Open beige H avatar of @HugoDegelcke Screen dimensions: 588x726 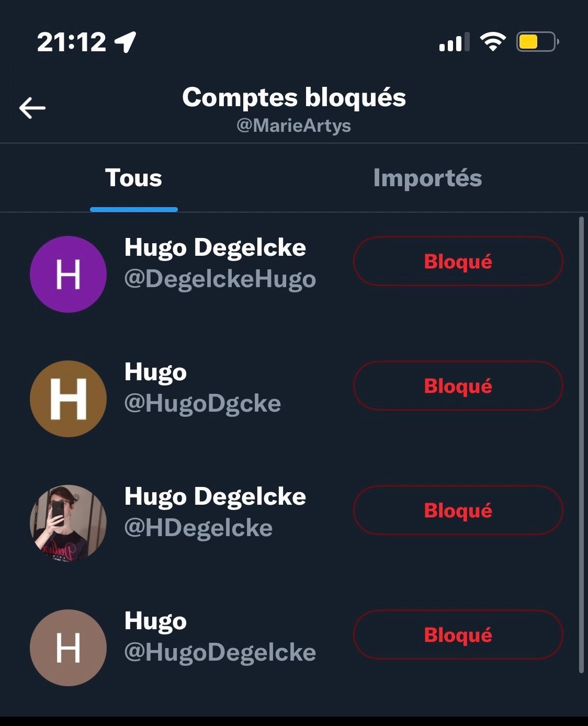click(69, 648)
